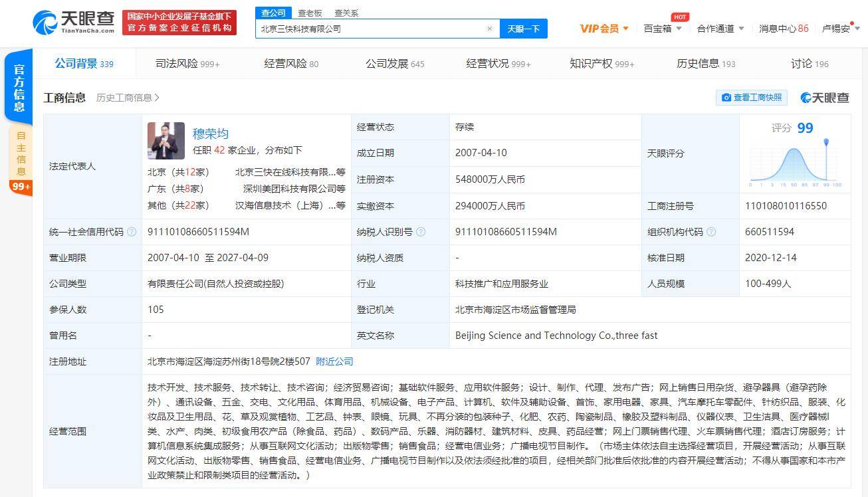Open the 历史信息 tab
868x497 pixels.
click(706, 64)
